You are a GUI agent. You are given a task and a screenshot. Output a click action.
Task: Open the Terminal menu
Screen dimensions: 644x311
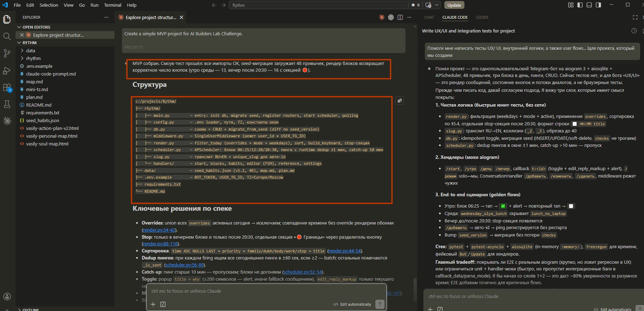[x=113, y=5]
